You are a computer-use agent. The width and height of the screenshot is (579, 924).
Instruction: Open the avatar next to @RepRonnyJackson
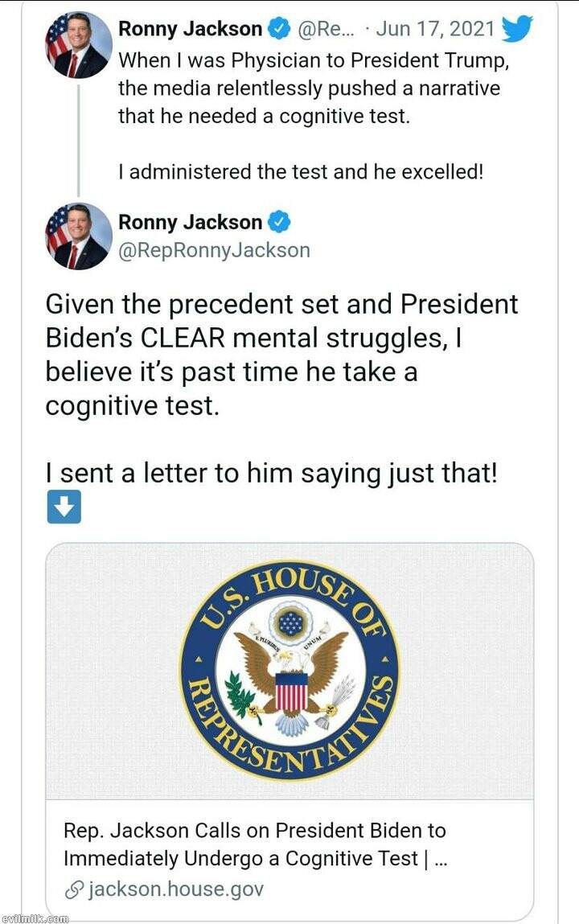click(x=79, y=236)
